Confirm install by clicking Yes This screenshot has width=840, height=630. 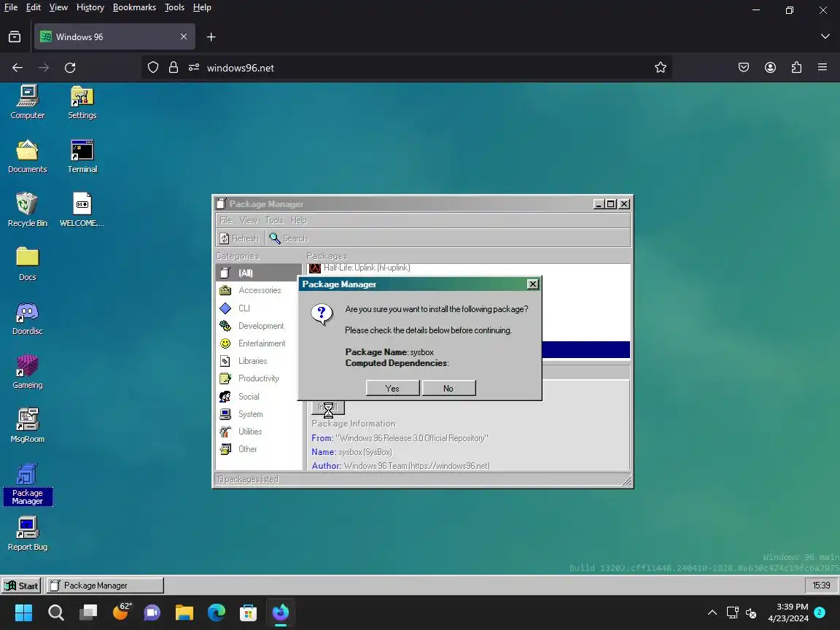point(392,388)
